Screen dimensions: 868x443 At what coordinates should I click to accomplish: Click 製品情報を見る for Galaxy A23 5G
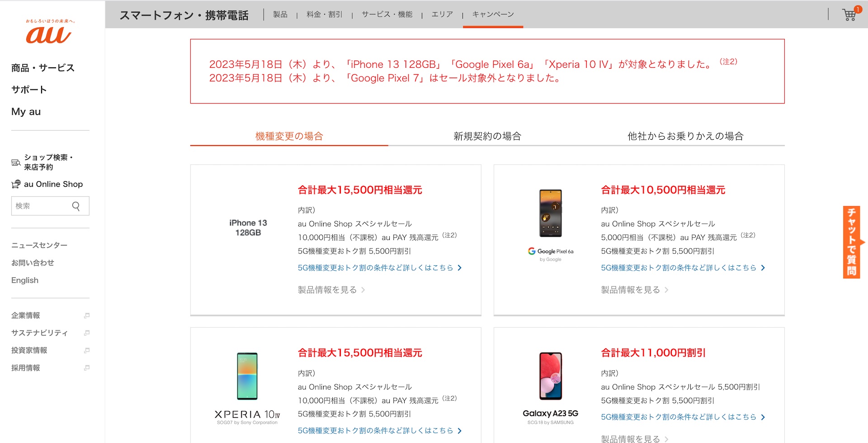[x=635, y=438]
